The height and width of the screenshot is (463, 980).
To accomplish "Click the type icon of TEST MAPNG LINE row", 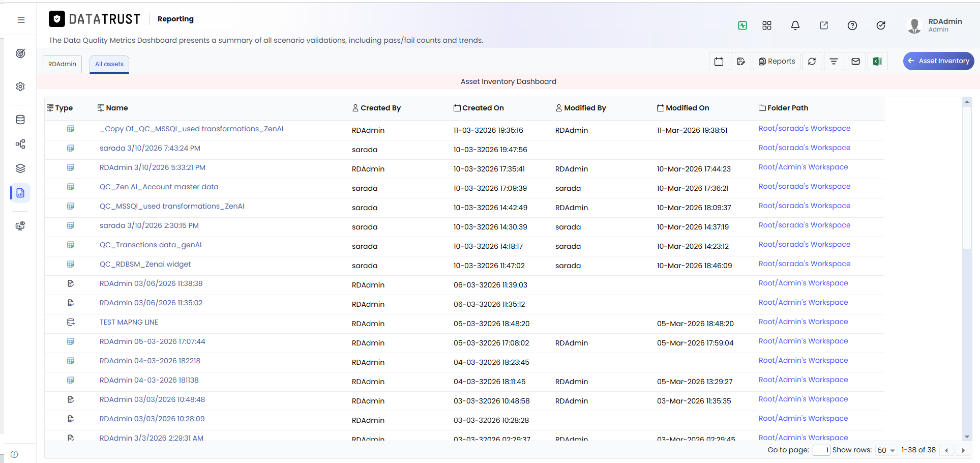I will click(71, 322).
